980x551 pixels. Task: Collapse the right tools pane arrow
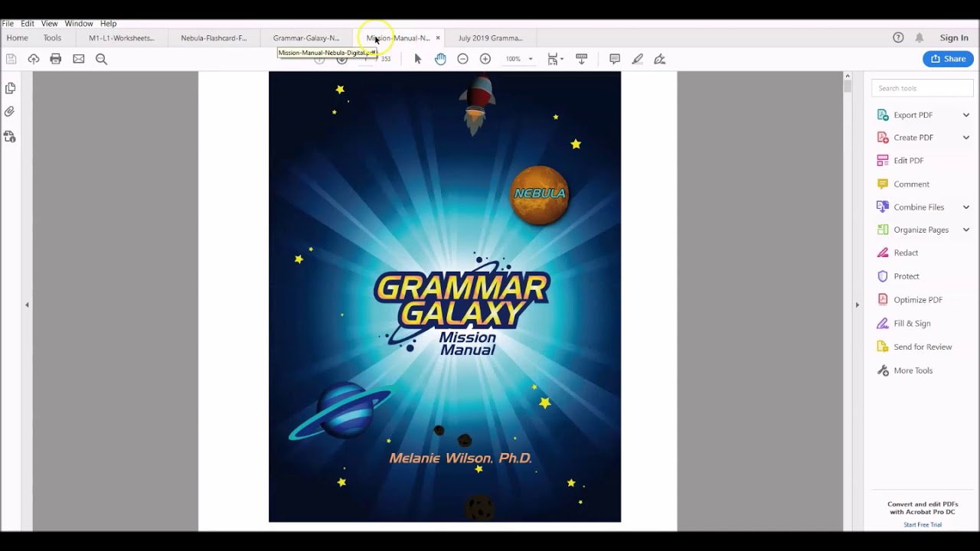pos(857,305)
